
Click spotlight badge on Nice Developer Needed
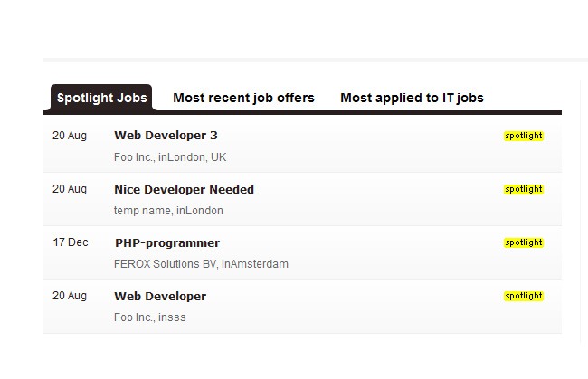tap(523, 189)
